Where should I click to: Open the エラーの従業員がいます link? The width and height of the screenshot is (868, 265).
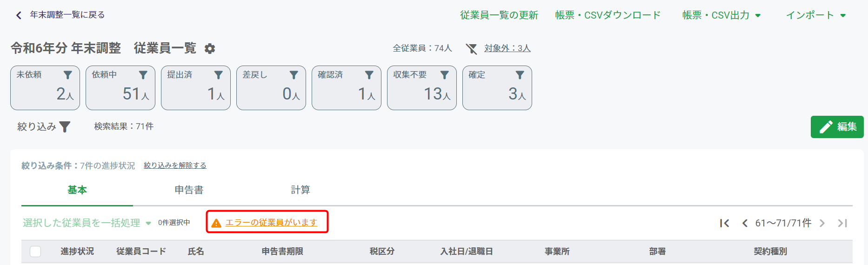271,223
